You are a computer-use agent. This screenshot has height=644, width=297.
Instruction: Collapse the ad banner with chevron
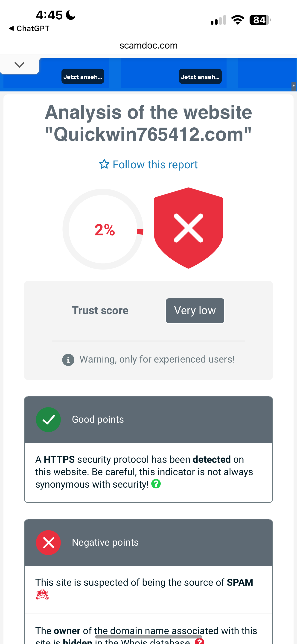pos(19,65)
